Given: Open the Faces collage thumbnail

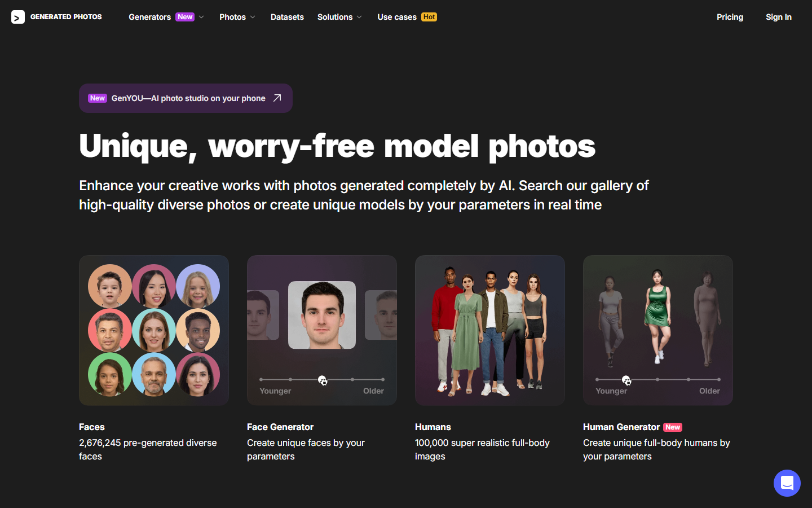Looking at the screenshot, I should [x=154, y=330].
